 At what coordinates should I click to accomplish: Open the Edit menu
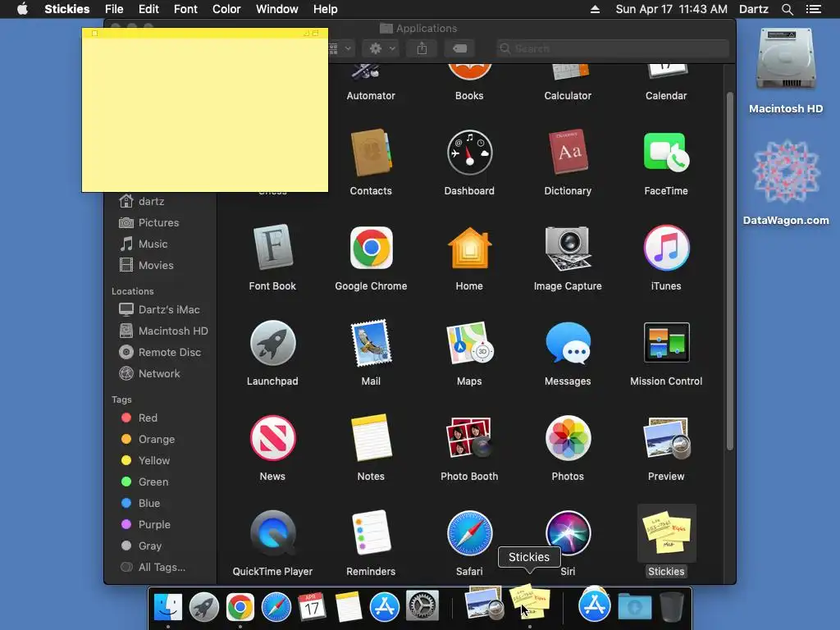pos(148,9)
